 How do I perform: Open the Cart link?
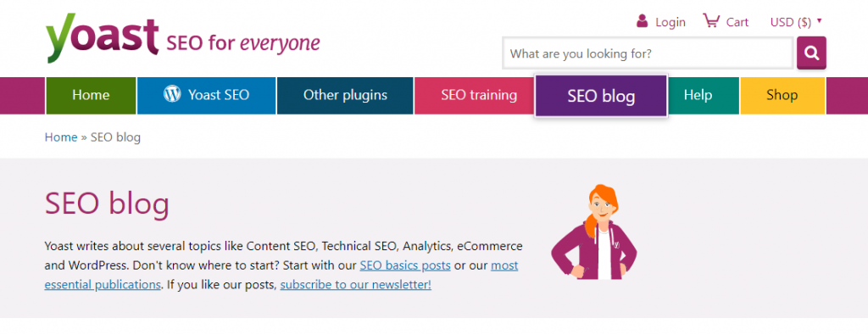coord(737,22)
